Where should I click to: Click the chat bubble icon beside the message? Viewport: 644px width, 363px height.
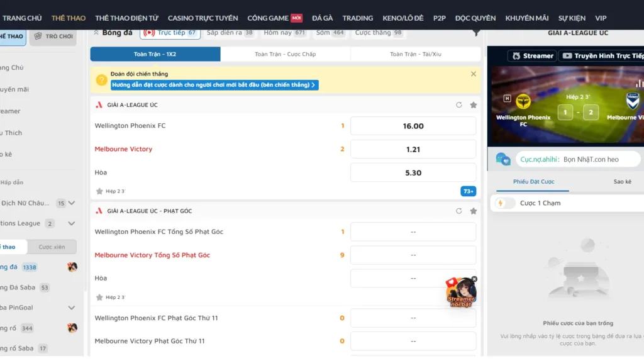(502, 159)
